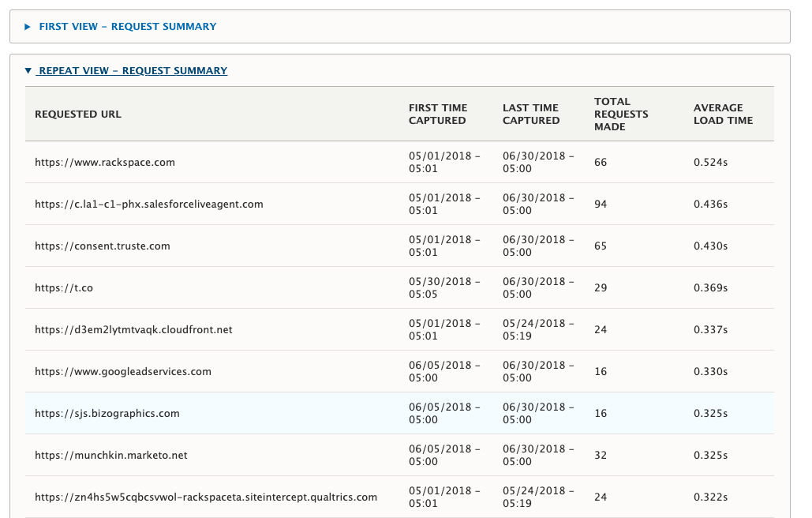Sort by Last Time Captured column header

tap(531, 114)
